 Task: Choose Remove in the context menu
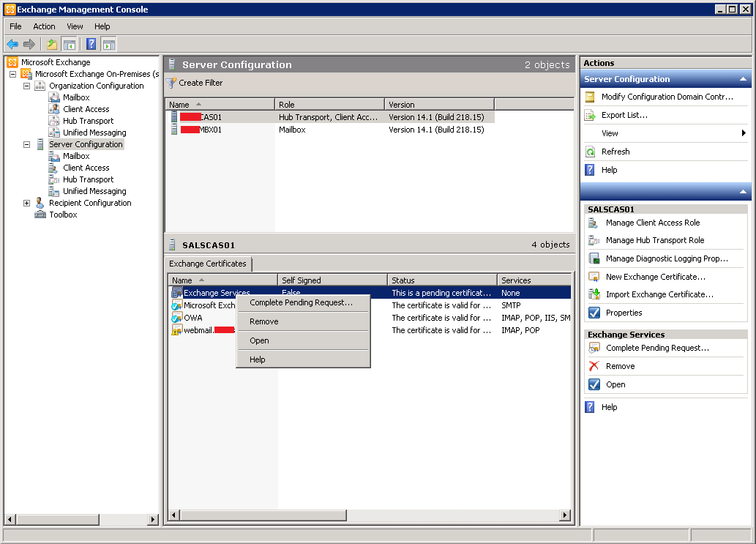[x=303, y=321]
